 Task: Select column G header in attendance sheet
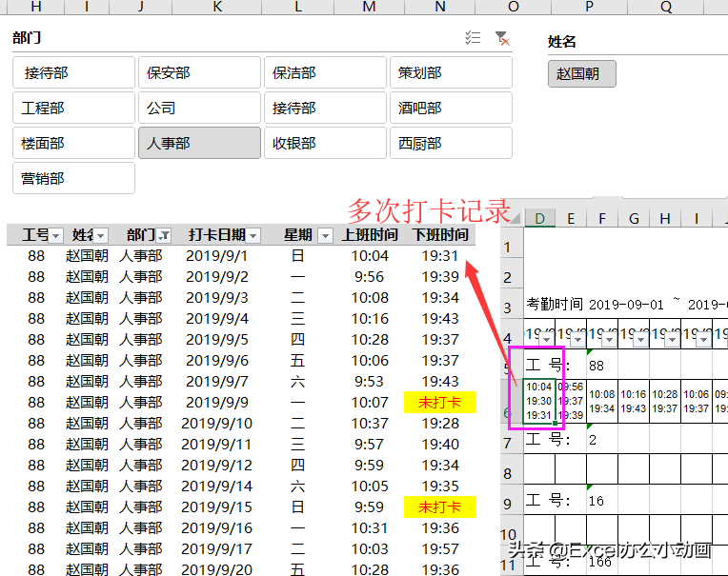click(634, 218)
